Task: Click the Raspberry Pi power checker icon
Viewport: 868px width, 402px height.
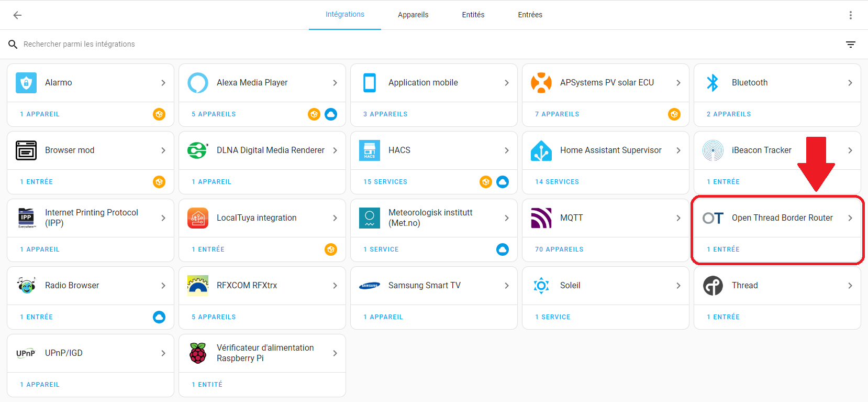Action: [198, 353]
